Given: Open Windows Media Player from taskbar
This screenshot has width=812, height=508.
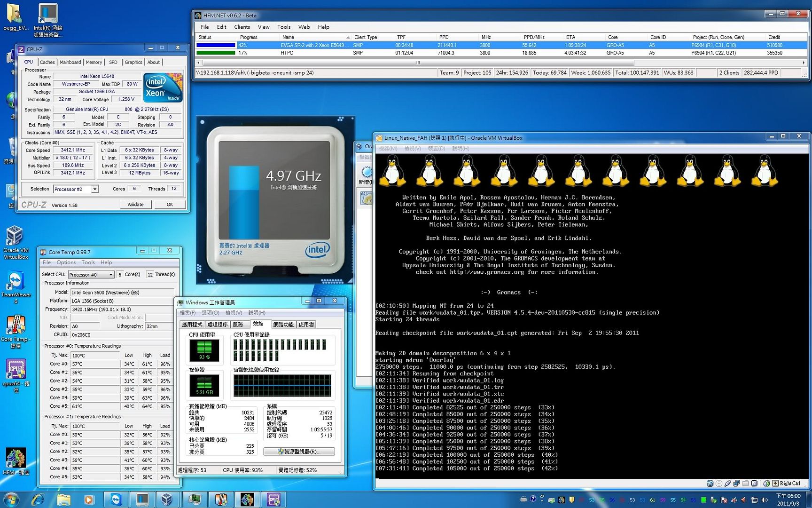Looking at the screenshot, I should [89, 500].
